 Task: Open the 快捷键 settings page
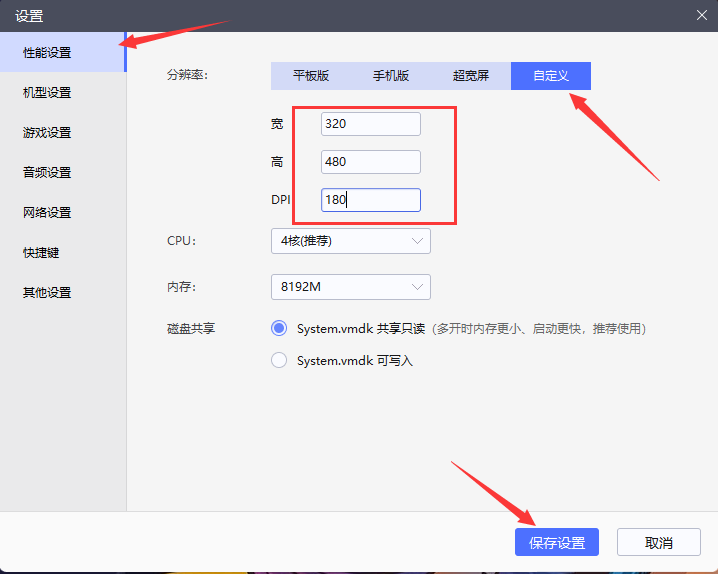tap(42, 252)
